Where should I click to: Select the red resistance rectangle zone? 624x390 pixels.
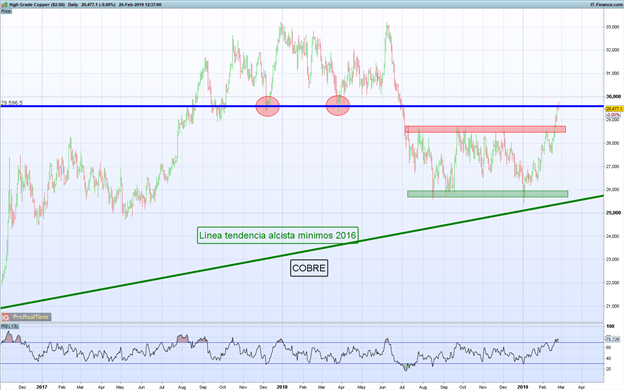[x=485, y=129]
